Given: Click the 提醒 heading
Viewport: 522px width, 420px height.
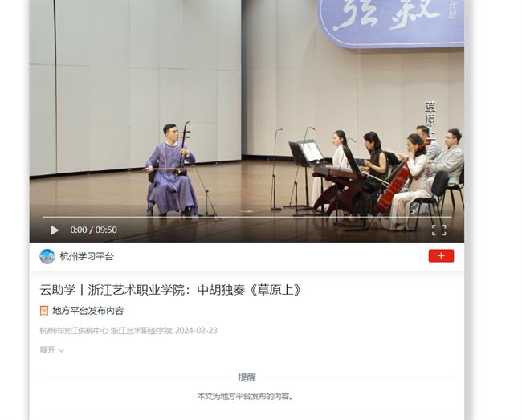Looking at the screenshot, I should point(247,377).
